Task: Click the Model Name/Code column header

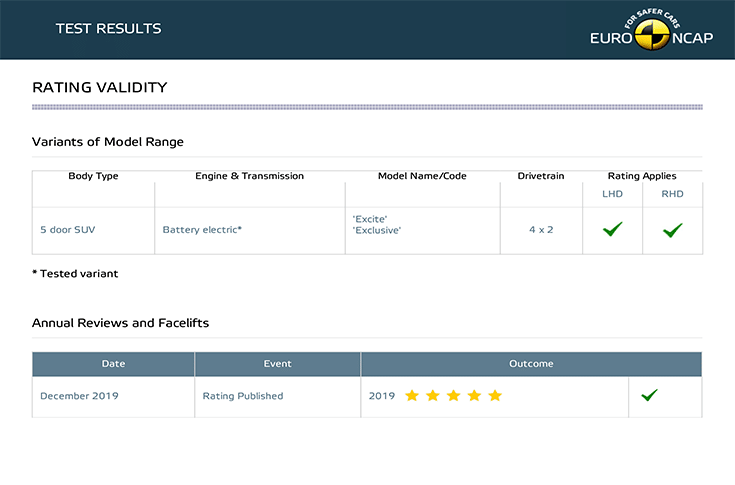Action: 422,176
